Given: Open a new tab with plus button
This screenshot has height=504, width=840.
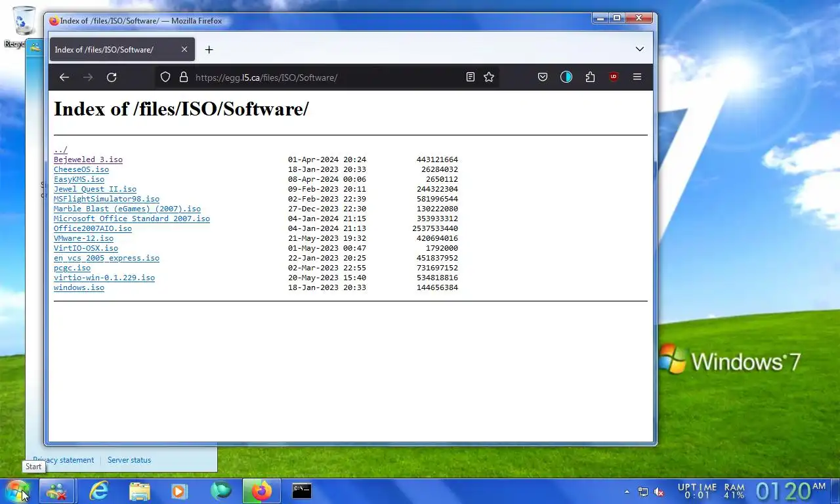Looking at the screenshot, I should tap(209, 50).
